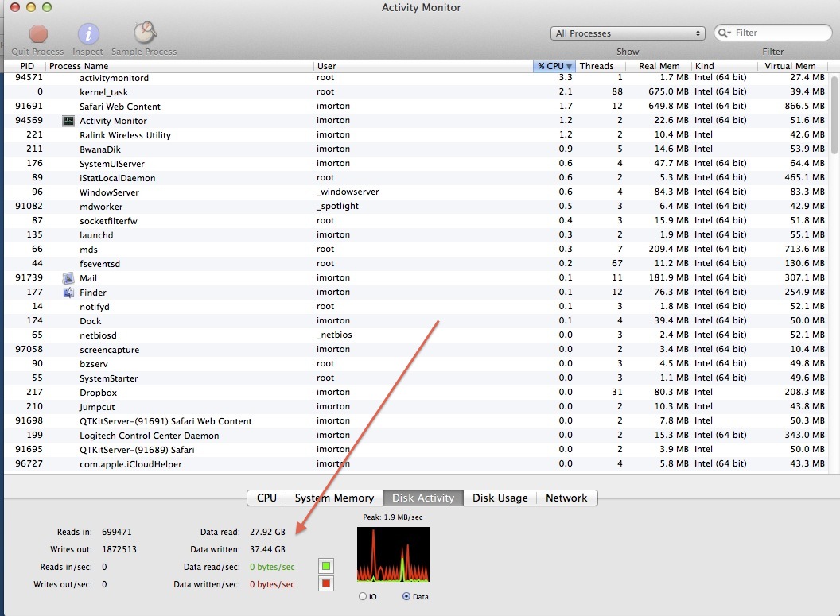The image size is (840, 616).
Task: Select the Activity Monitor app icon row
Action: (416, 121)
